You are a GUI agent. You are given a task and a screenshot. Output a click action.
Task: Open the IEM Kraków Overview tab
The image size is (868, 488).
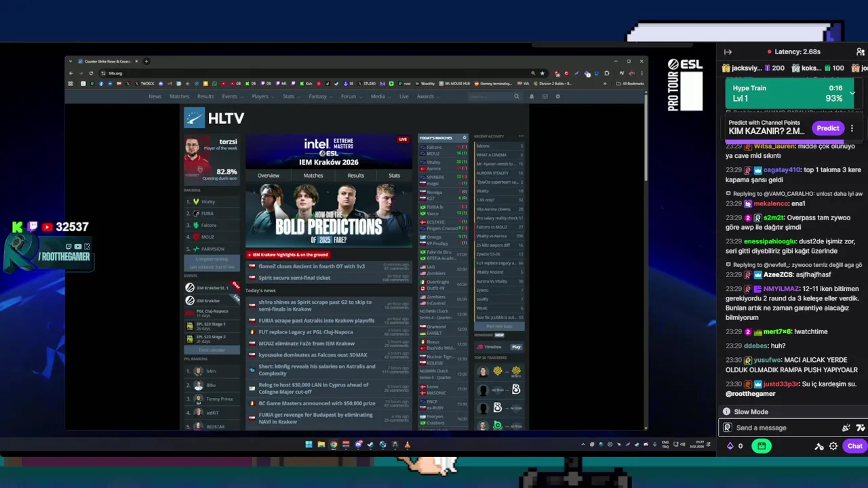[268, 176]
